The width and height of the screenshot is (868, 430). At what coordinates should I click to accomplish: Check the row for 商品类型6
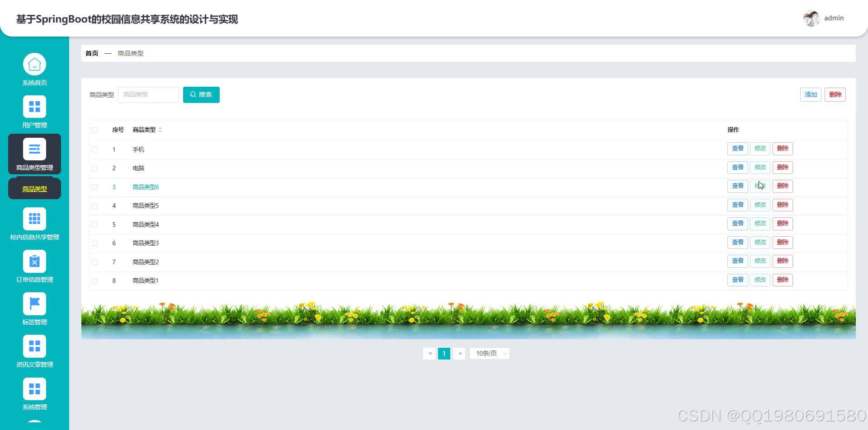click(95, 187)
